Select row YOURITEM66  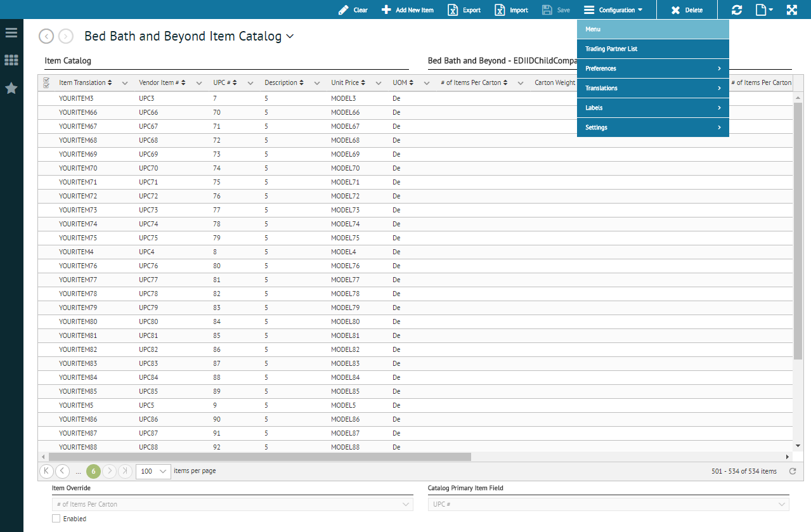tap(415, 112)
